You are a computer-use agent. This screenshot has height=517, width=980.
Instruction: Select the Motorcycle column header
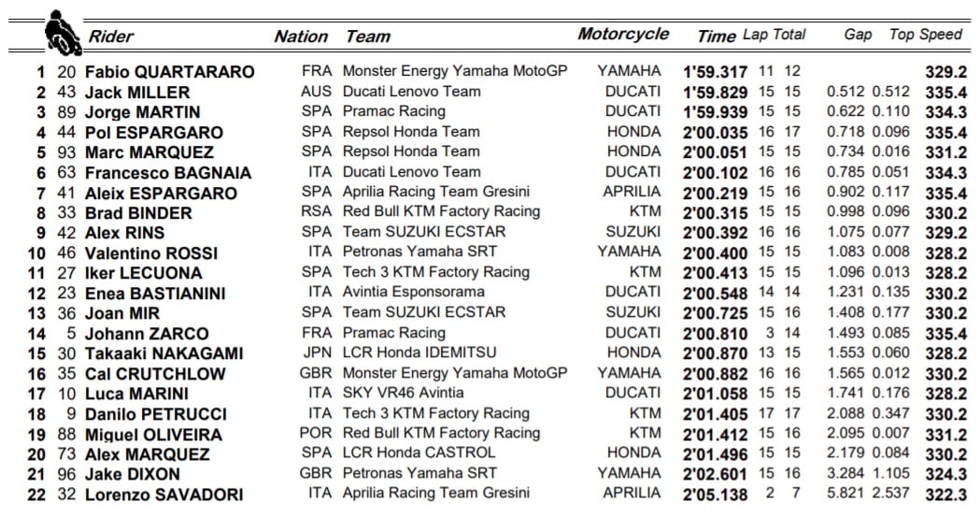(x=623, y=34)
